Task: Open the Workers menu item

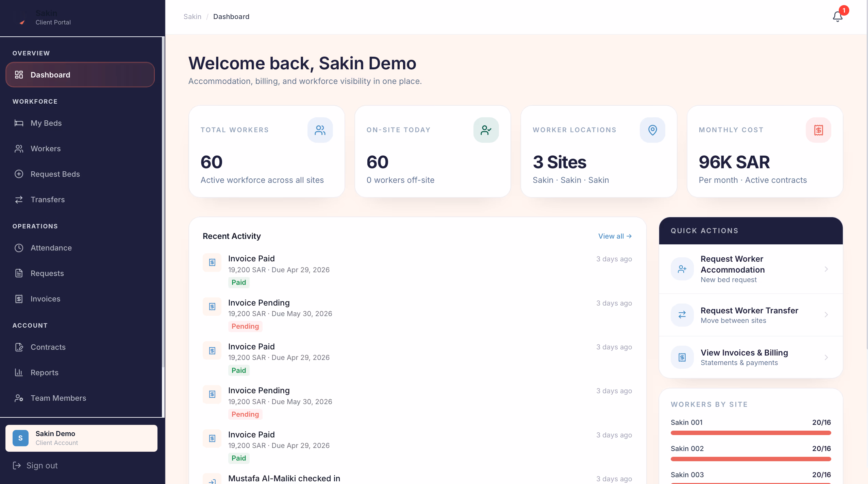Action: tap(80, 149)
